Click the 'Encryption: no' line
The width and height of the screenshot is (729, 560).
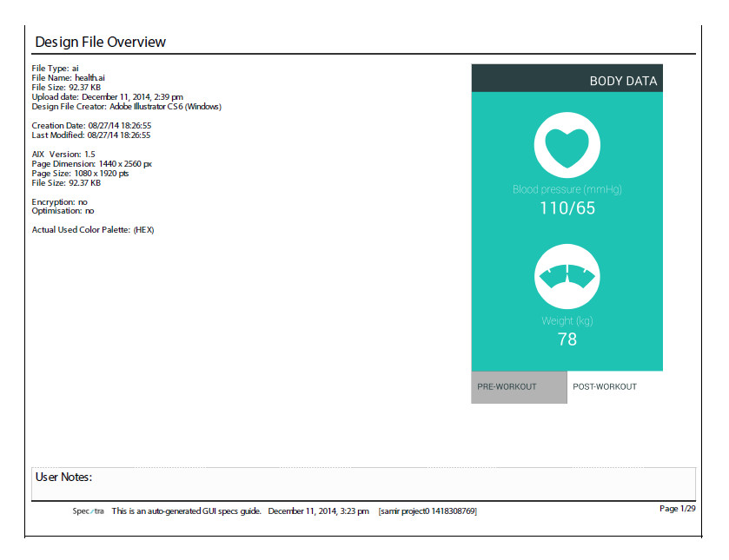[59, 201]
